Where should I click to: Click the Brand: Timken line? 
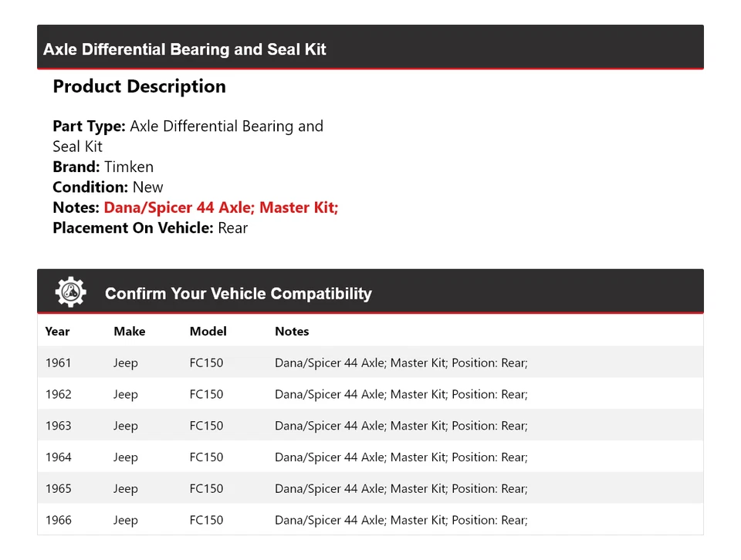(103, 167)
